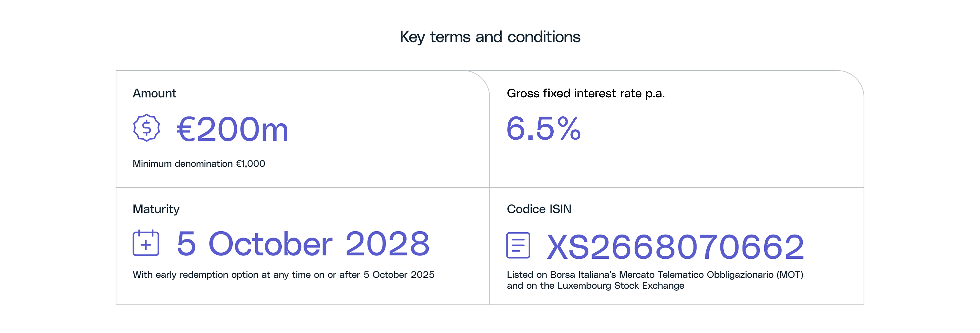Click the XS2668070662 ISIN code

[675, 247]
